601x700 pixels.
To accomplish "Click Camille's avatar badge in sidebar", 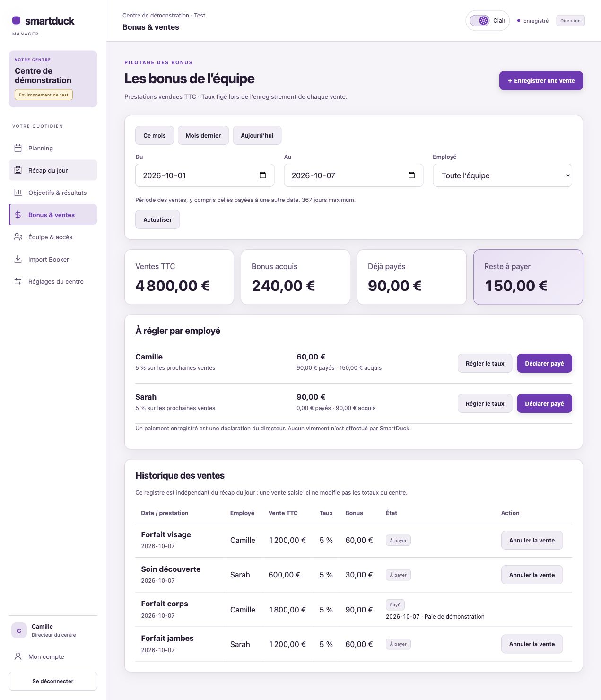I will tap(19, 630).
